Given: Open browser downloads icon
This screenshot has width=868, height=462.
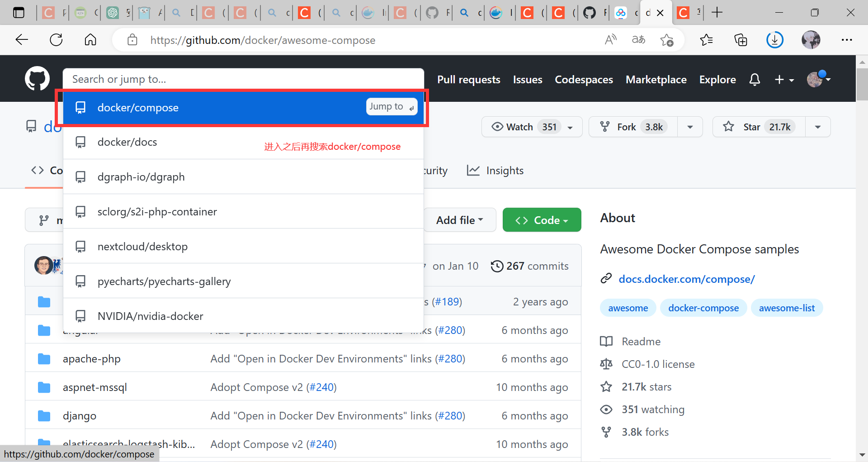Looking at the screenshot, I should click(x=775, y=40).
